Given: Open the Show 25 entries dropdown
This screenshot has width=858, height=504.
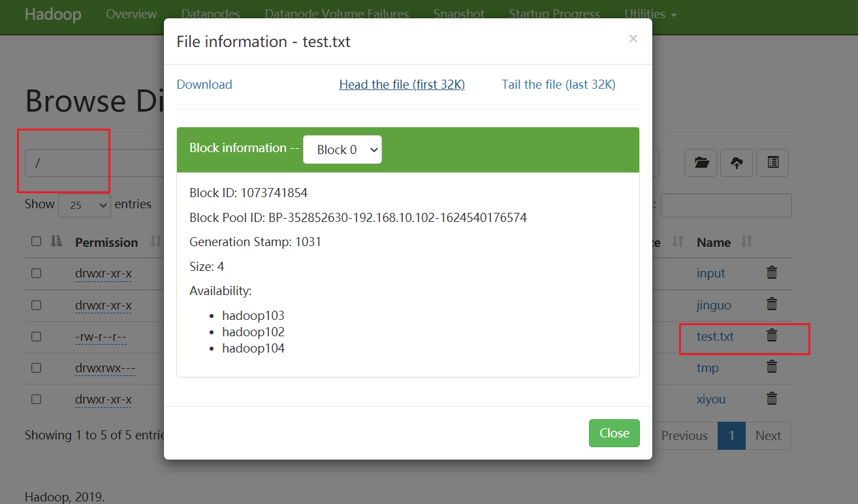Looking at the screenshot, I should [x=84, y=205].
